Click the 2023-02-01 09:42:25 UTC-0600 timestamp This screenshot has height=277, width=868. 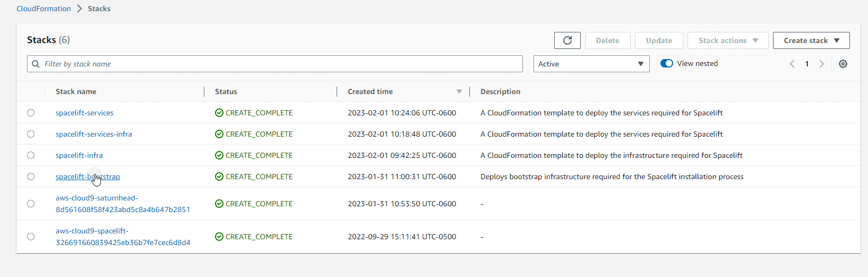tap(402, 155)
